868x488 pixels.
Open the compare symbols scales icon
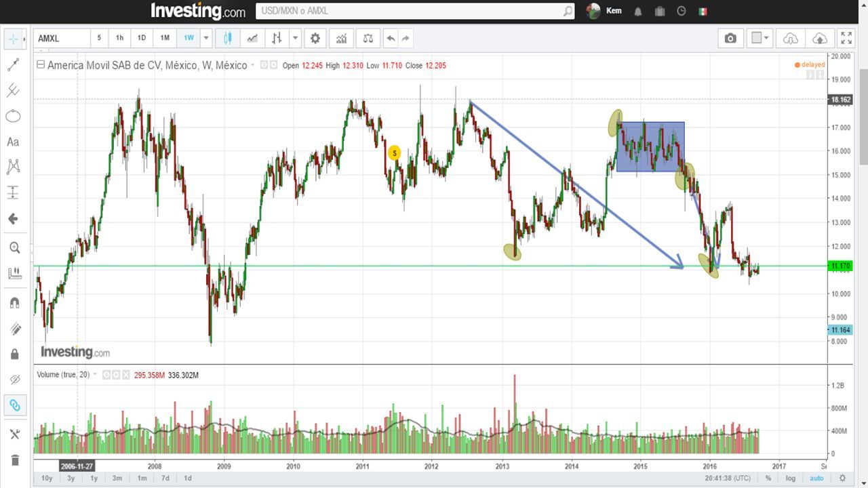tap(368, 39)
